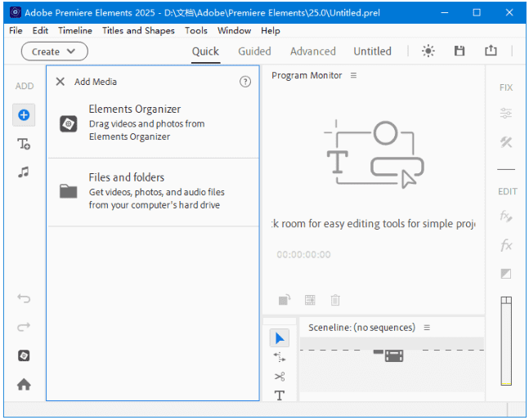Expand the Program Monitor panel menu

point(354,76)
